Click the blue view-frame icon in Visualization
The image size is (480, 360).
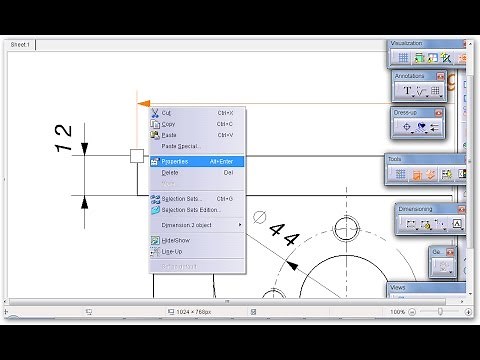pos(432,58)
